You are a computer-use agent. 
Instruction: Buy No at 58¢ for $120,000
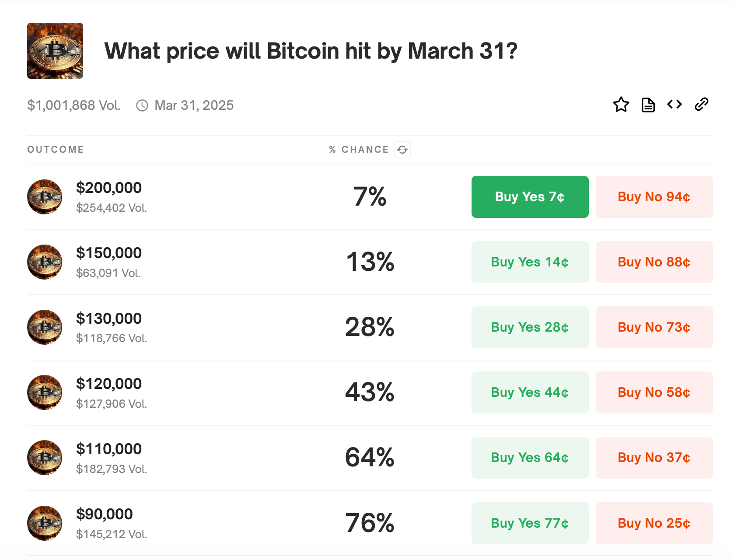(x=654, y=392)
